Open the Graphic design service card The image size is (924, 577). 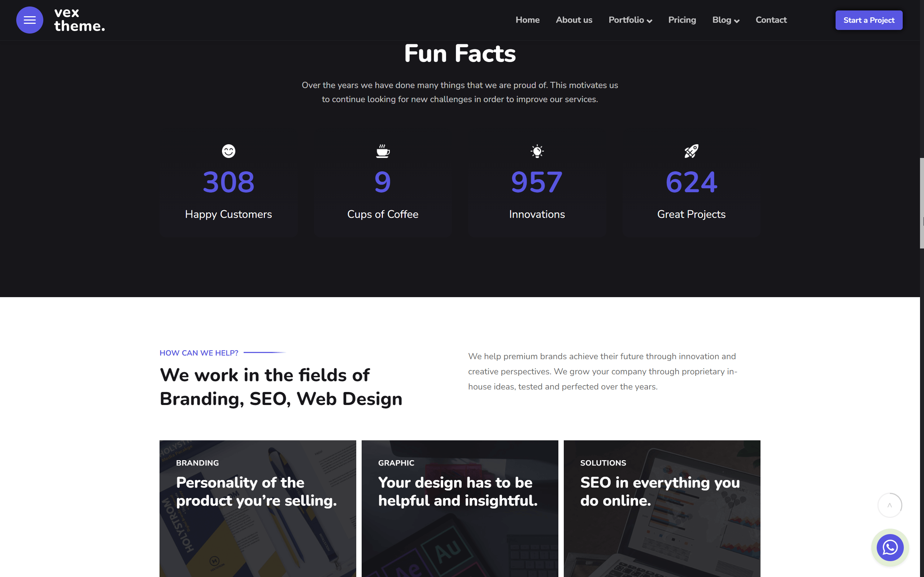point(460,507)
